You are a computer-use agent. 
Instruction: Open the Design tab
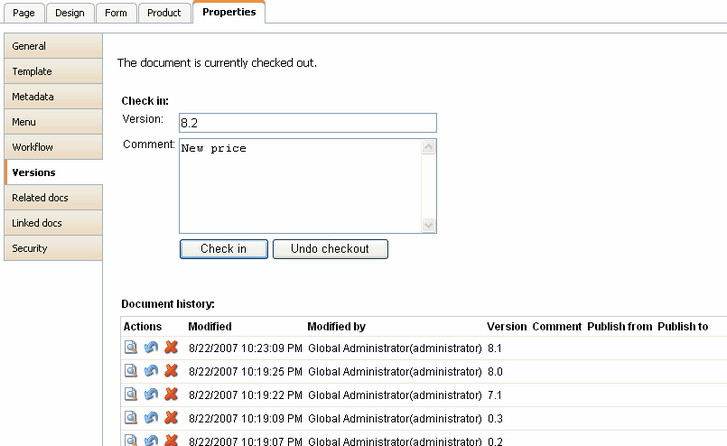[70, 13]
